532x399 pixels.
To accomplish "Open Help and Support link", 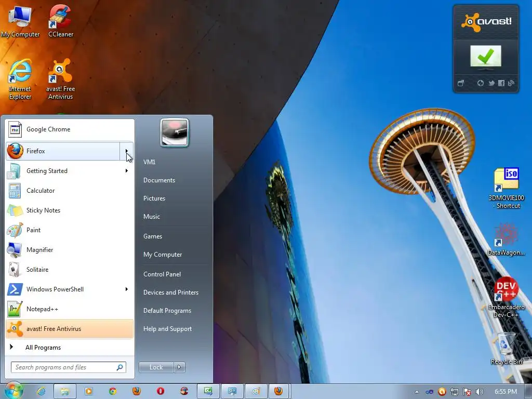I will tap(168, 329).
